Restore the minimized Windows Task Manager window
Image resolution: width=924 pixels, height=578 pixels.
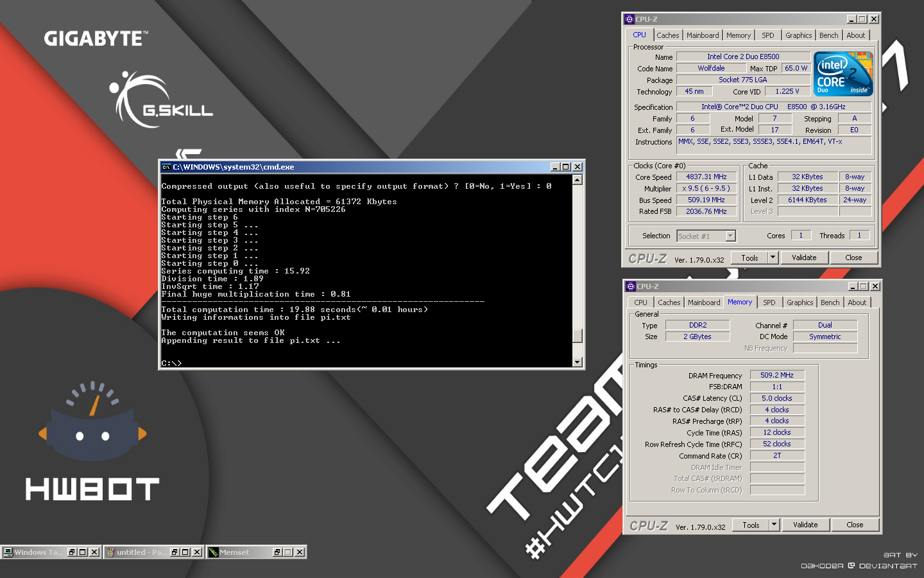[72, 552]
